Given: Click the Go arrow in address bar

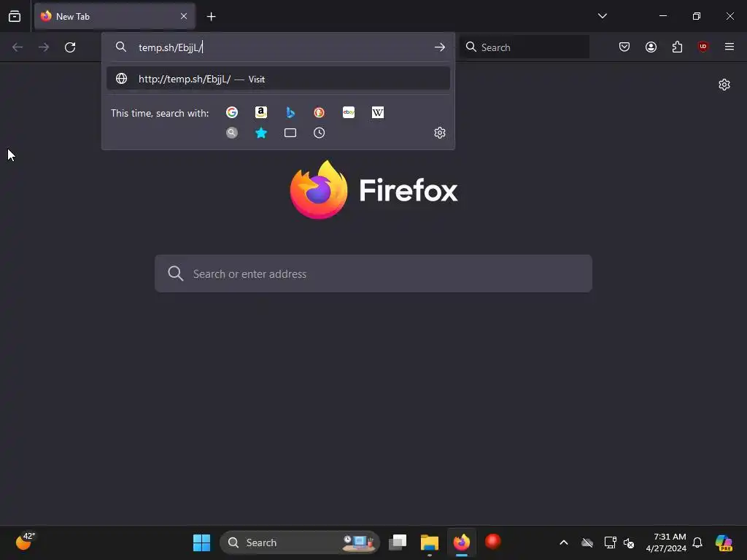Looking at the screenshot, I should coord(440,47).
